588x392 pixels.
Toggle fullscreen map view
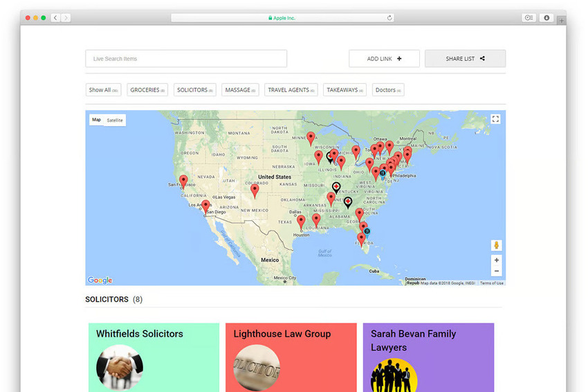(x=495, y=119)
